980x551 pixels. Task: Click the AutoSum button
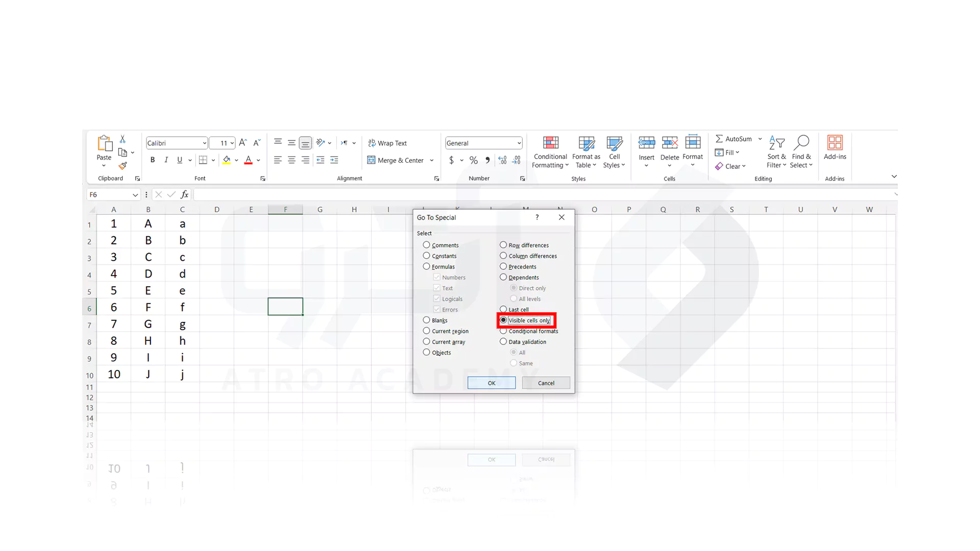(733, 139)
